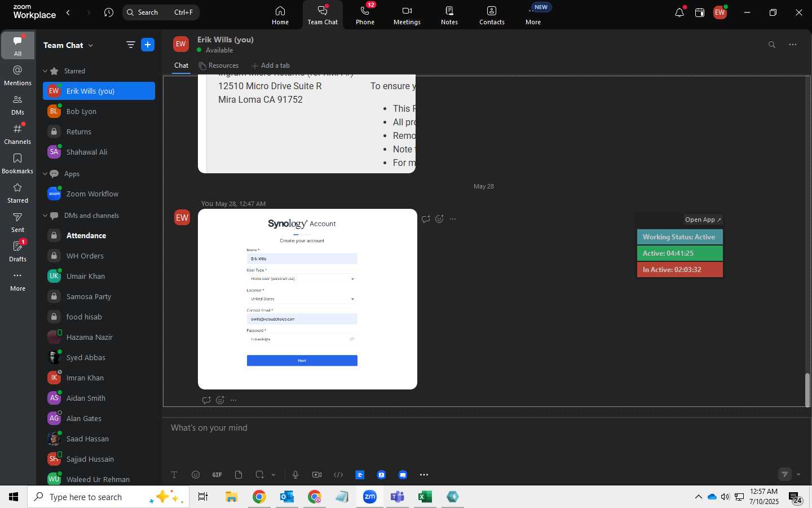This screenshot has height=508, width=812.
Task: Open Bob Lyon chat
Action: (x=99, y=111)
